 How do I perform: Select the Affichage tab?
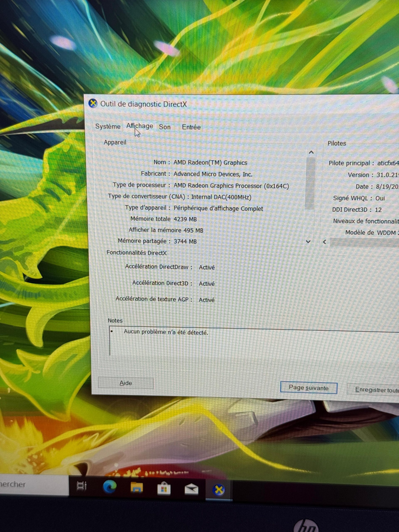point(140,126)
